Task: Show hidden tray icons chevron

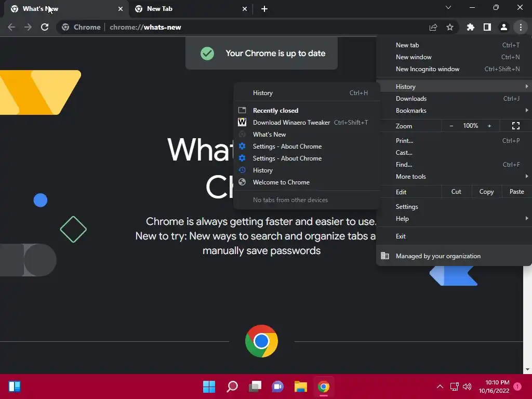Action: point(440,387)
